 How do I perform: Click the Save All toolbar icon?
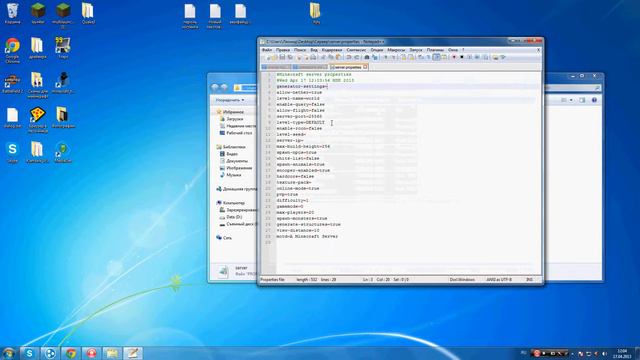pos(290,57)
